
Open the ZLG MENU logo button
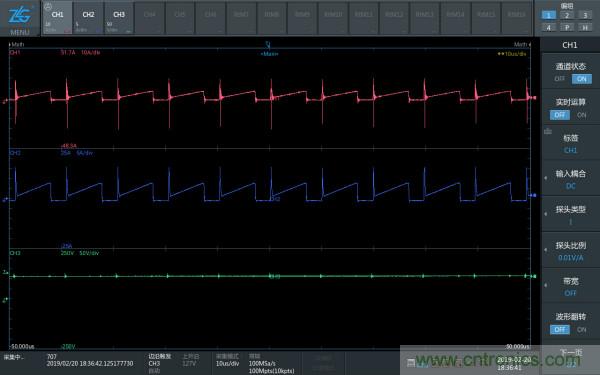[x=20, y=18]
